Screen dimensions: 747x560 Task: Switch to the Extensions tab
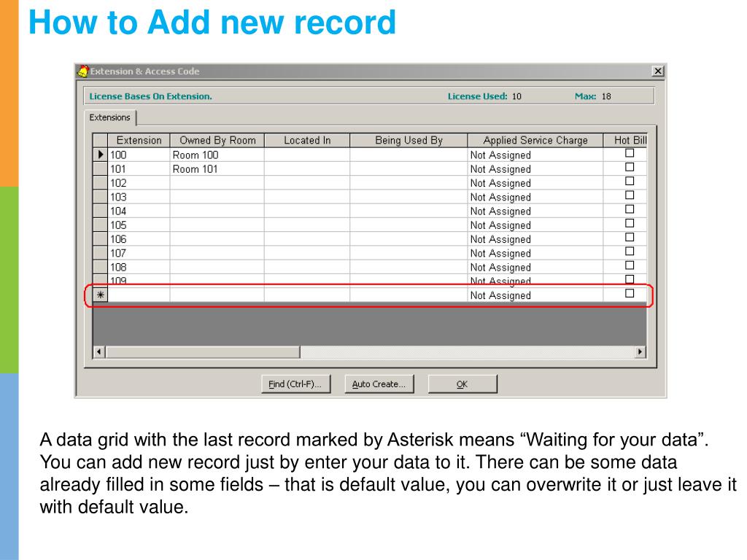(x=109, y=117)
